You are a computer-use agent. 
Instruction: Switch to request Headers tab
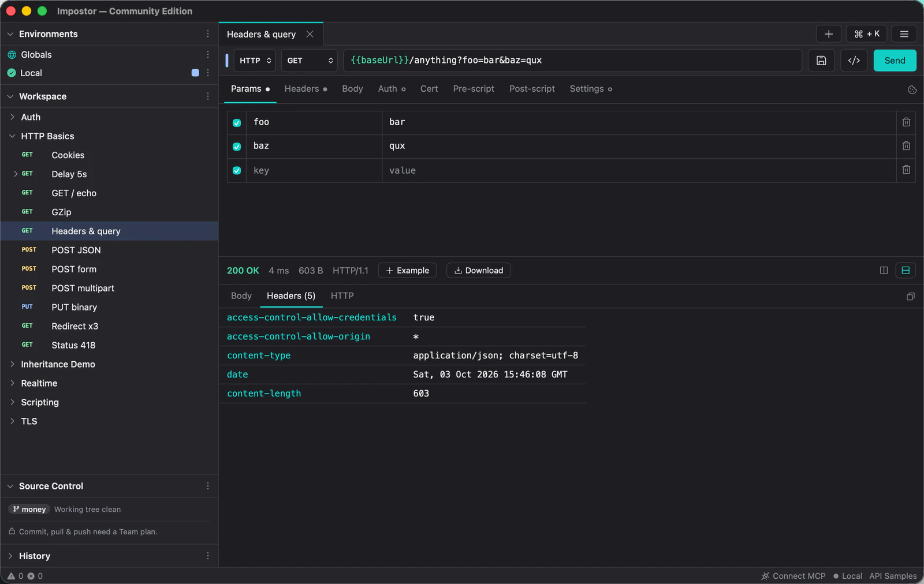coord(305,89)
